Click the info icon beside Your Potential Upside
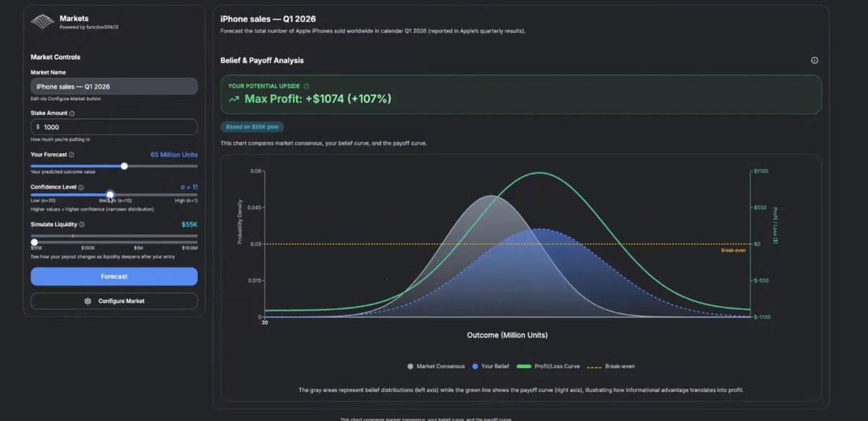Image resolution: width=868 pixels, height=421 pixels. 306,86
